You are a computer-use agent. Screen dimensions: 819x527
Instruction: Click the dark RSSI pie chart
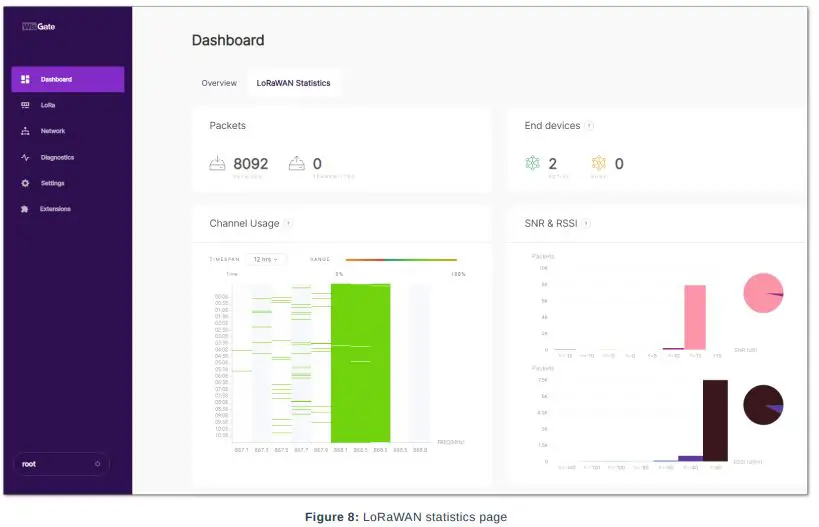pyautogui.click(x=763, y=405)
